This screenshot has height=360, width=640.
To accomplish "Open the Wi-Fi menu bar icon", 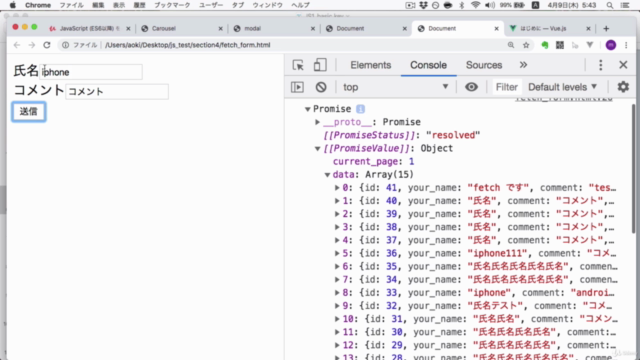I will click(475, 5).
